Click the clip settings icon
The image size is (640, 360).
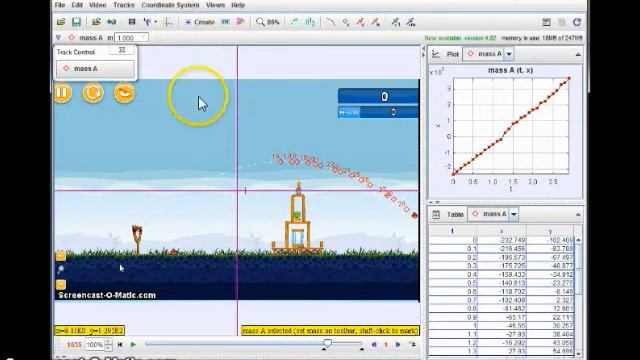click(132, 22)
